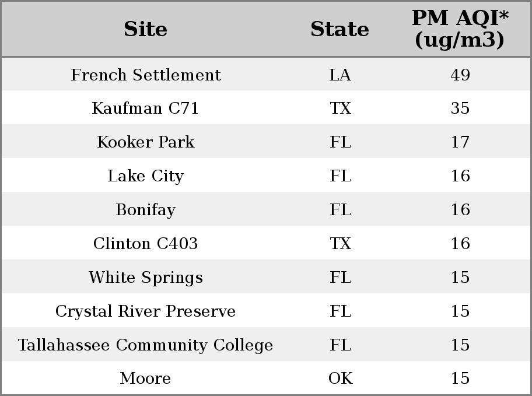Select the Kaufman C71 site cell
Viewport: 532px width, 396px height.
tap(145, 108)
